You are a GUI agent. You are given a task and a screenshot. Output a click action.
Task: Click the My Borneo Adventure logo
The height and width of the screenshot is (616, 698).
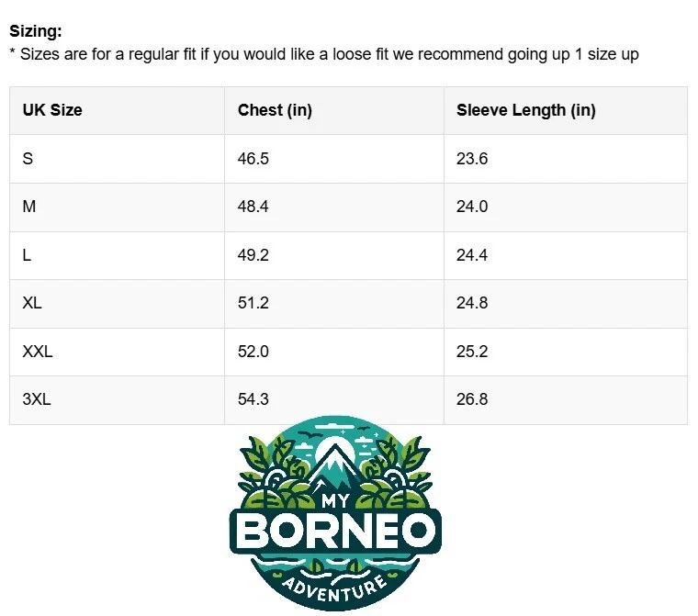(335, 516)
